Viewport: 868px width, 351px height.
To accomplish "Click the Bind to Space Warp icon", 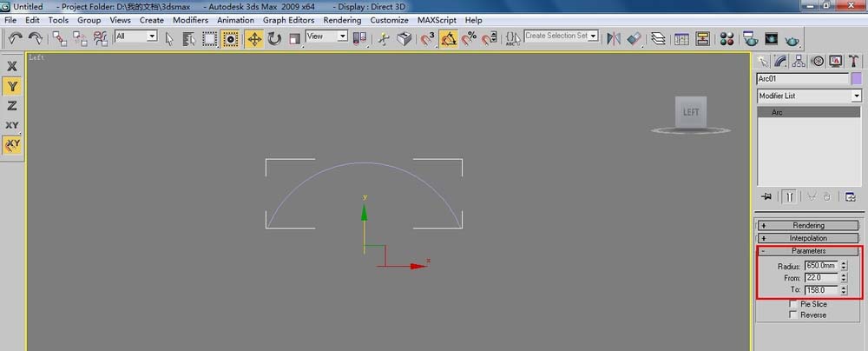I will [x=100, y=38].
